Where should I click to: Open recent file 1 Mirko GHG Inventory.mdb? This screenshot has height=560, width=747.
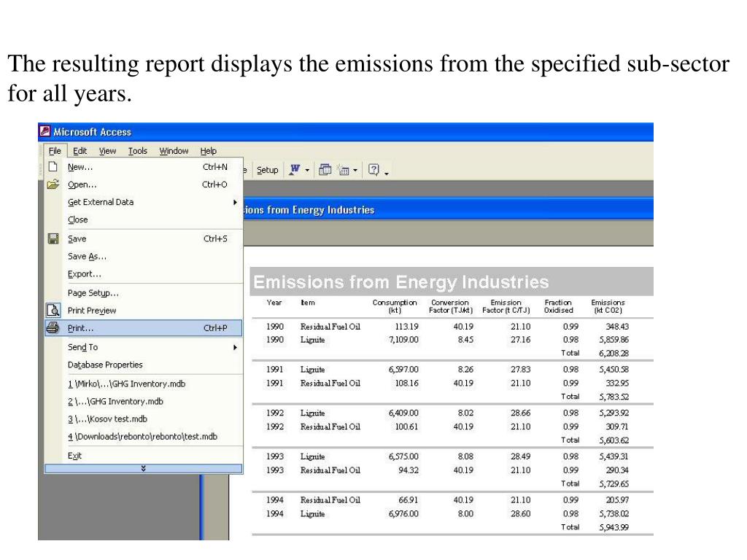pyautogui.click(x=144, y=384)
